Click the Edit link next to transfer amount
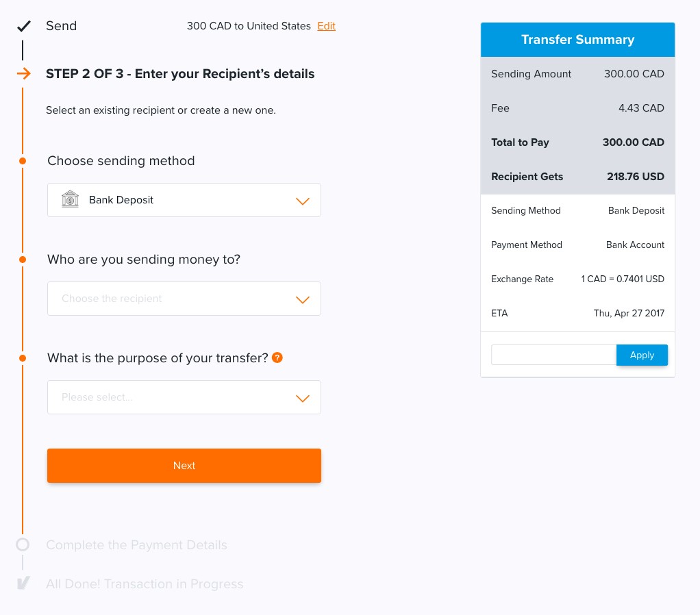This screenshot has width=700, height=615. 326,26
